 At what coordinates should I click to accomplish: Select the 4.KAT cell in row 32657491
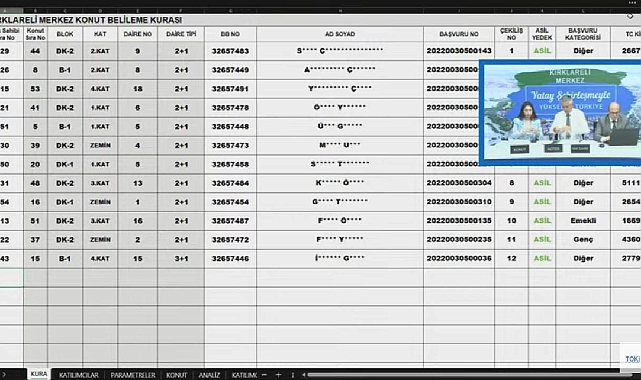pyautogui.click(x=100, y=89)
